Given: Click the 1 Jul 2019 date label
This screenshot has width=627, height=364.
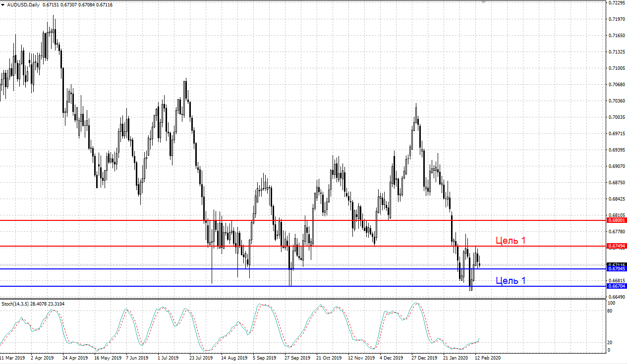Looking at the screenshot, I should coord(169,357).
